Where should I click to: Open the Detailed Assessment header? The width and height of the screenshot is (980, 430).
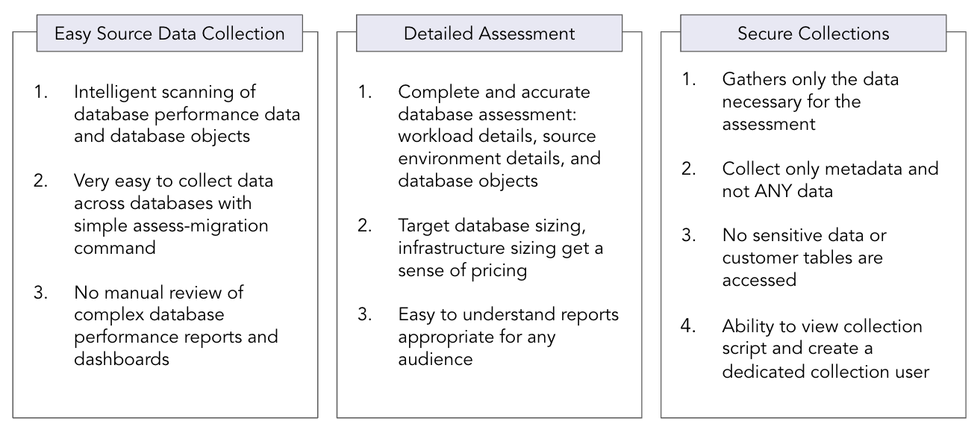tap(489, 34)
